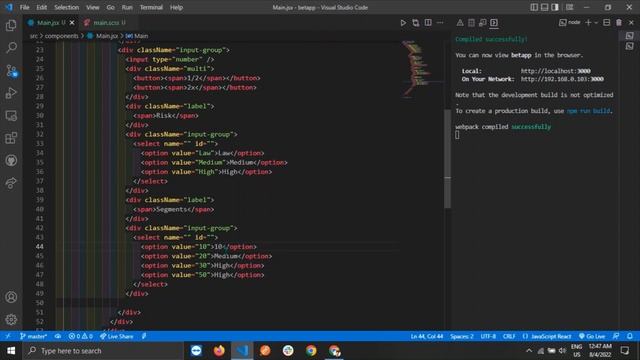
Task: Open the Customize Layout icon
Action: point(569,7)
